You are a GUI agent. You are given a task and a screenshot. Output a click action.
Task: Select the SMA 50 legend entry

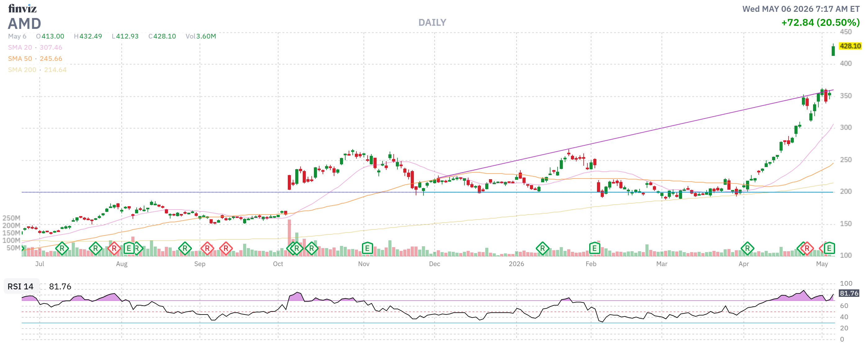coord(35,59)
